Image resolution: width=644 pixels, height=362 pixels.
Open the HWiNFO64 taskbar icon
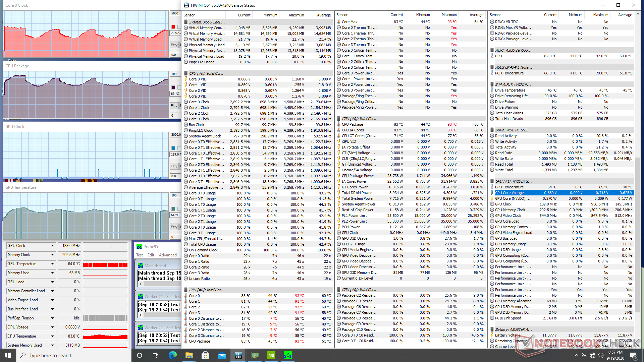[x=238, y=355]
